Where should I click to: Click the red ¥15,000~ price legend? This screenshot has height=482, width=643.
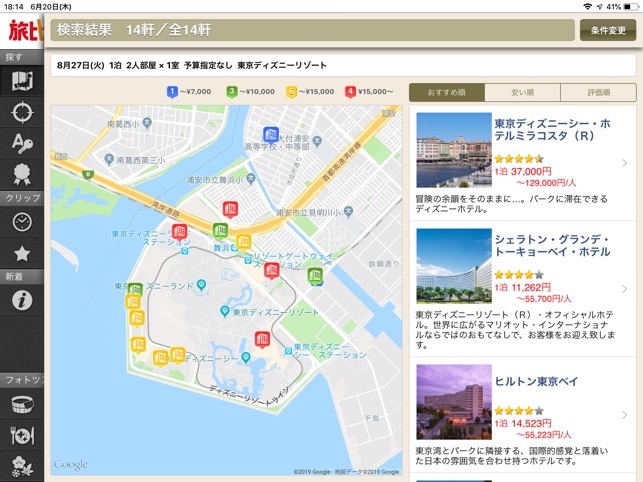click(369, 92)
